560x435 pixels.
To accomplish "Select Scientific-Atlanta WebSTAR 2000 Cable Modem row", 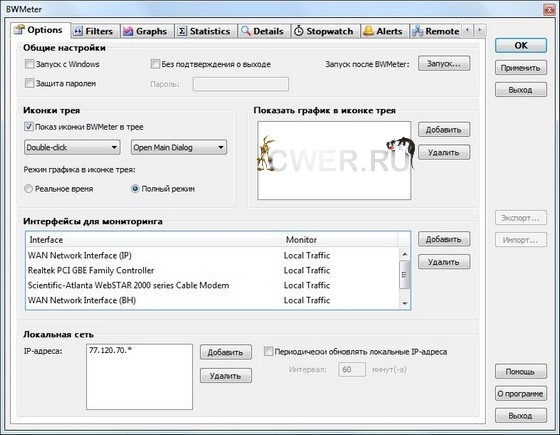I will click(212, 285).
